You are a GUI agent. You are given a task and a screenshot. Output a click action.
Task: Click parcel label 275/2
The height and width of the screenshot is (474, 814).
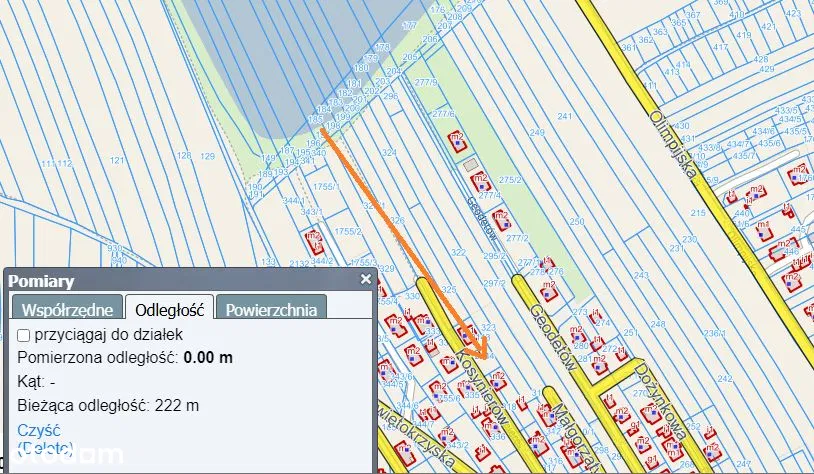click(x=510, y=180)
